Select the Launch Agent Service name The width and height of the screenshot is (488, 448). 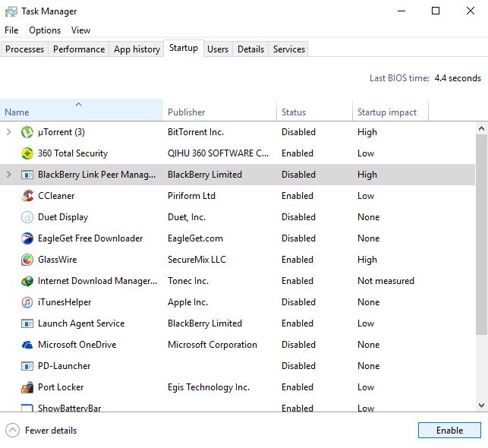tap(81, 323)
